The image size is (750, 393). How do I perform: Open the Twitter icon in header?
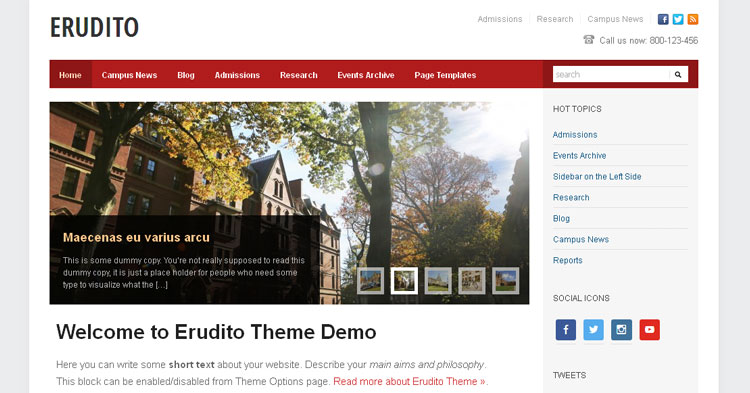[x=678, y=19]
